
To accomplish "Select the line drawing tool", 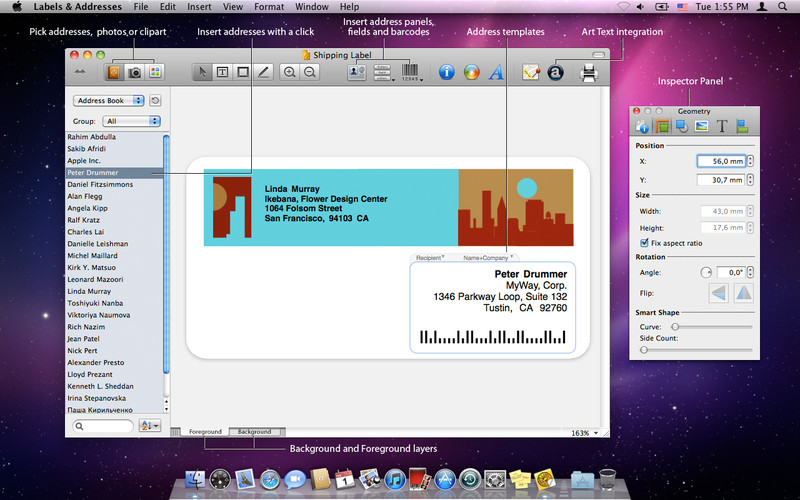I will coord(263,72).
